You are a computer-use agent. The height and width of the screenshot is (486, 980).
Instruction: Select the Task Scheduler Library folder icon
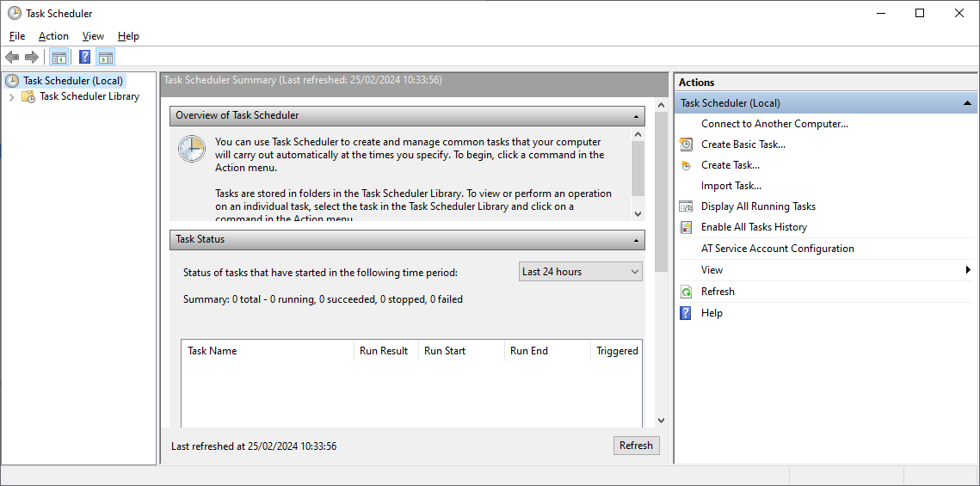coord(28,96)
